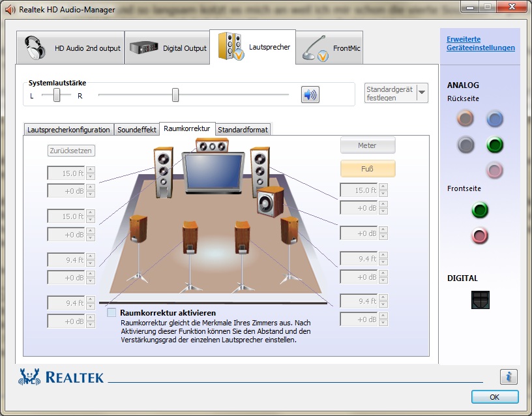This screenshot has width=532, height=416.
Task: Open the Lautsprecherkonfiguration sub-tab
Action: point(68,130)
